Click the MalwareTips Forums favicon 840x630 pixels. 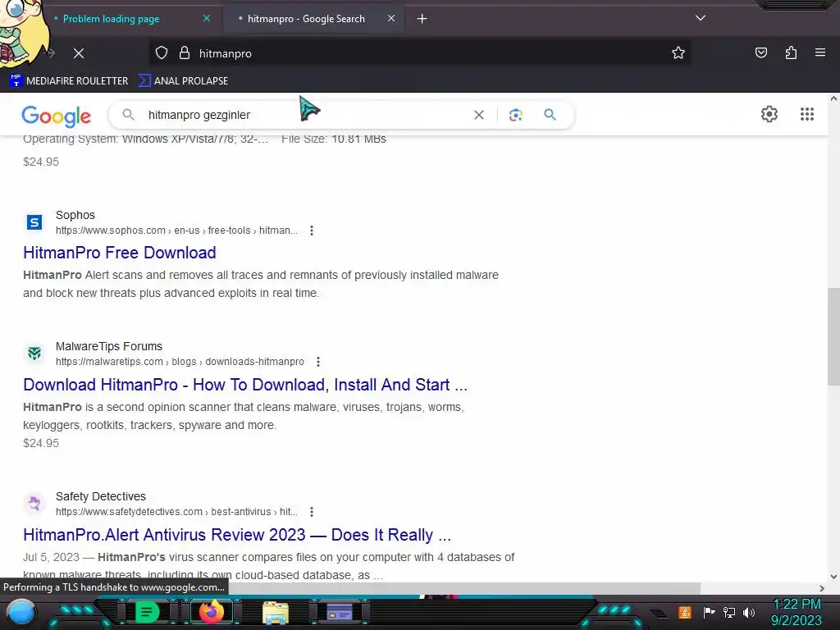[x=34, y=353]
